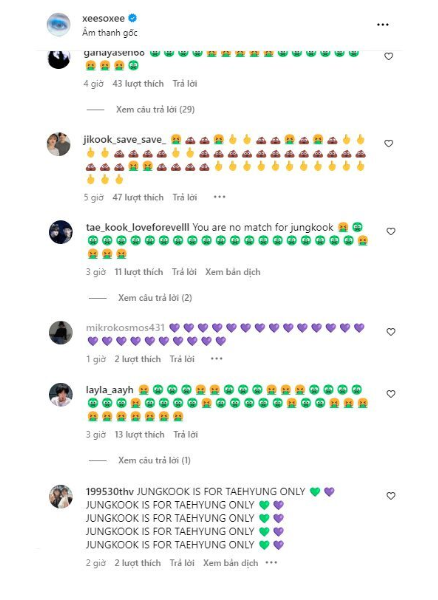Open the post options menu at the top
The height and width of the screenshot is (600, 438).
click(x=383, y=24)
